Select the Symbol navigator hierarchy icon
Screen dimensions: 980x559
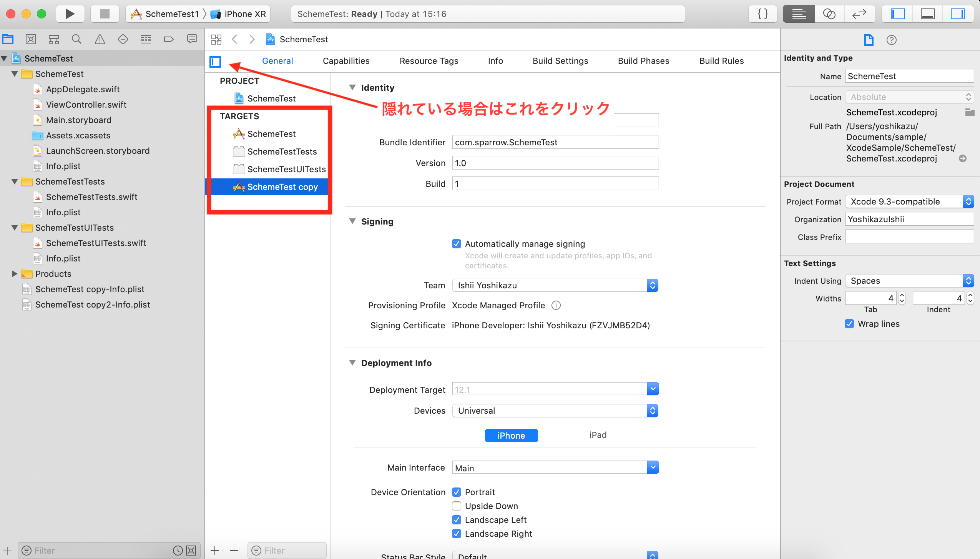tap(54, 39)
